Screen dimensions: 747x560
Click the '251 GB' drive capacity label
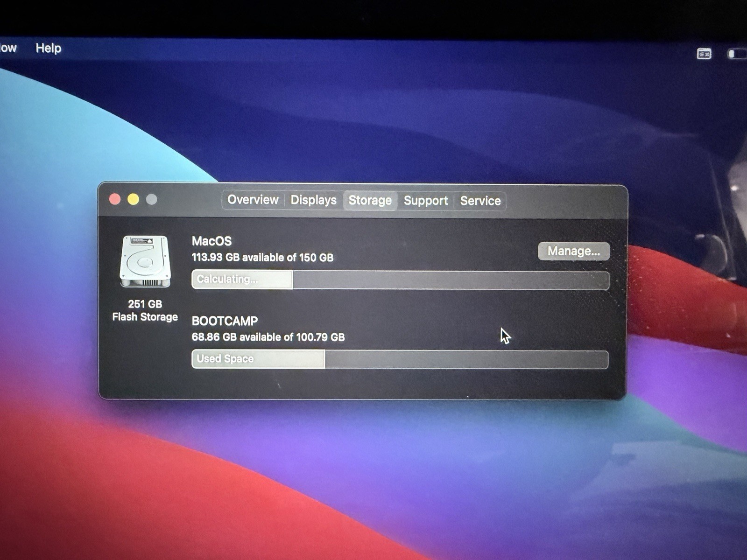coord(145,304)
